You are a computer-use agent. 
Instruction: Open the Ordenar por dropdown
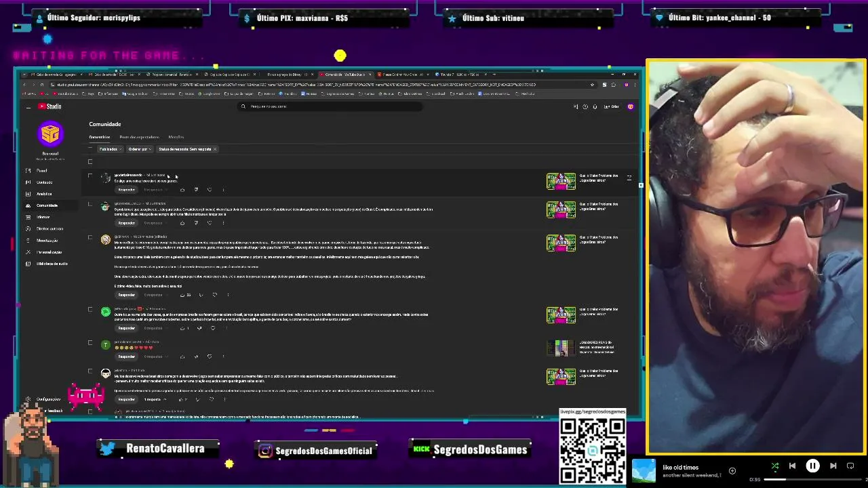click(x=138, y=149)
